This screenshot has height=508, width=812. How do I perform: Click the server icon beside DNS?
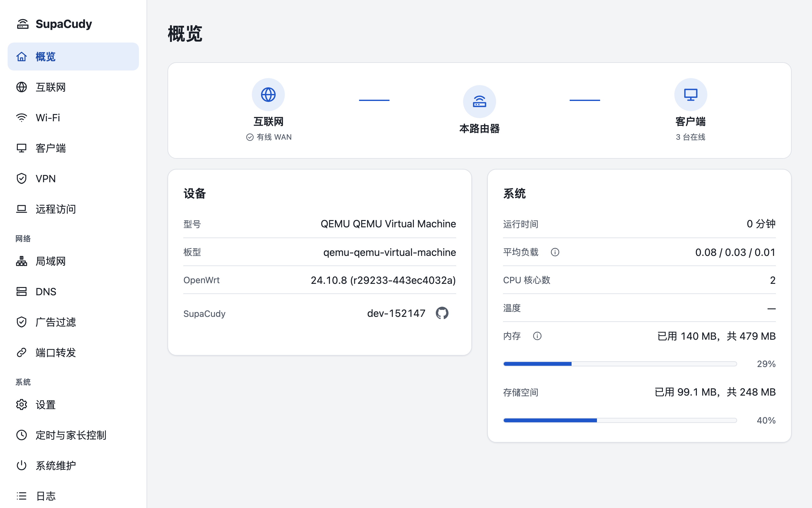click(22, 291)
